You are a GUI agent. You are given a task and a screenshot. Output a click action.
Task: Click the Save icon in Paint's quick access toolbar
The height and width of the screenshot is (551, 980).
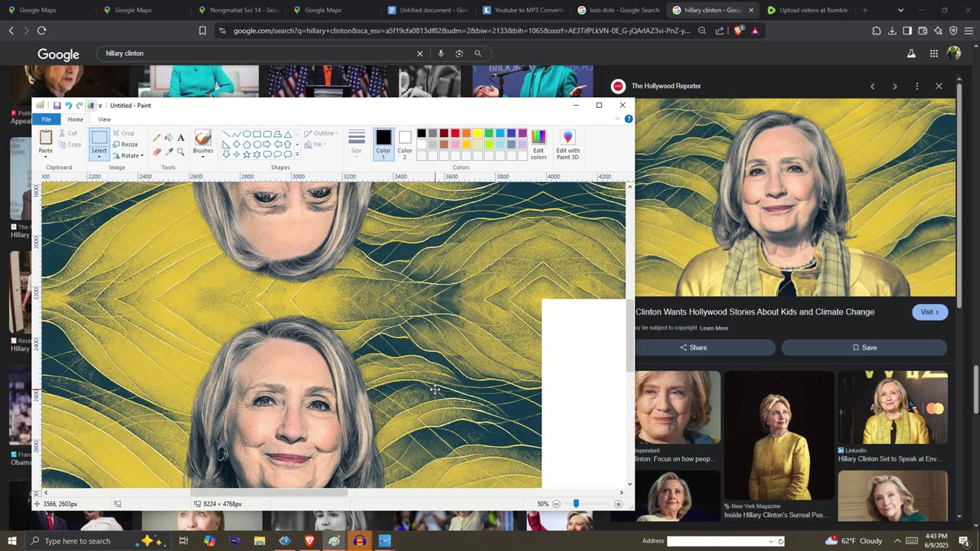coord(57,106)
